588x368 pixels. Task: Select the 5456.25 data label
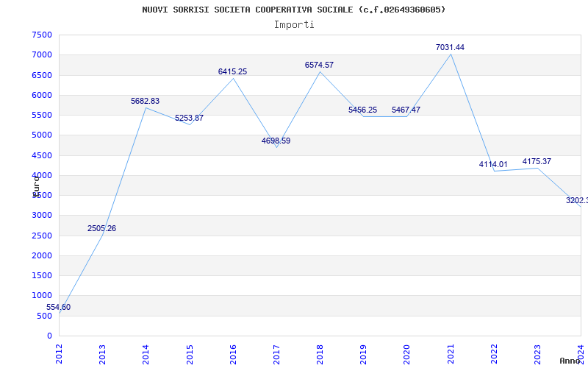362,110
